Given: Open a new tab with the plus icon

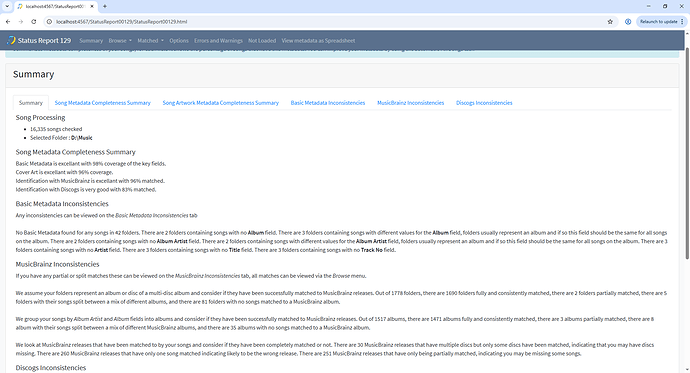Looking at the screenshot, I should point(105,6).
